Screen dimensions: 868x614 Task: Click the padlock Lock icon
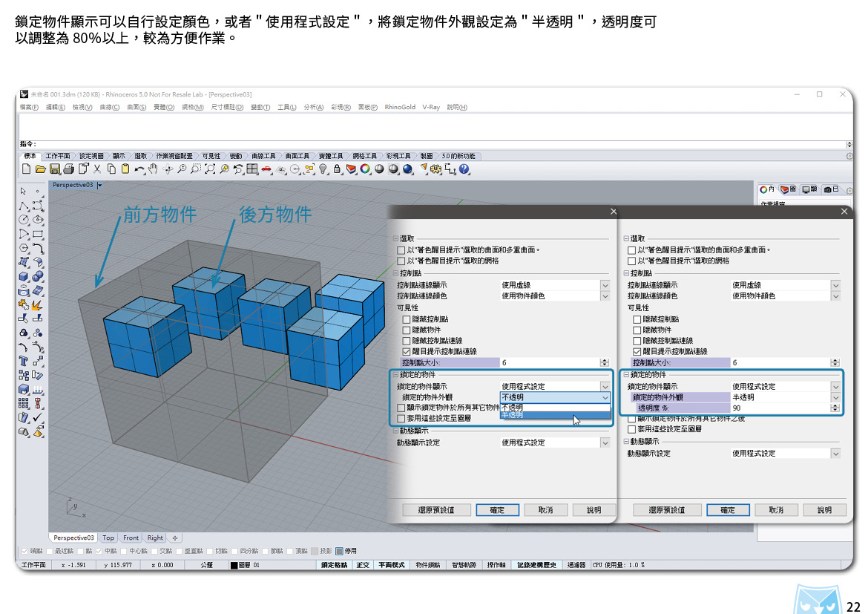[337, 169]
